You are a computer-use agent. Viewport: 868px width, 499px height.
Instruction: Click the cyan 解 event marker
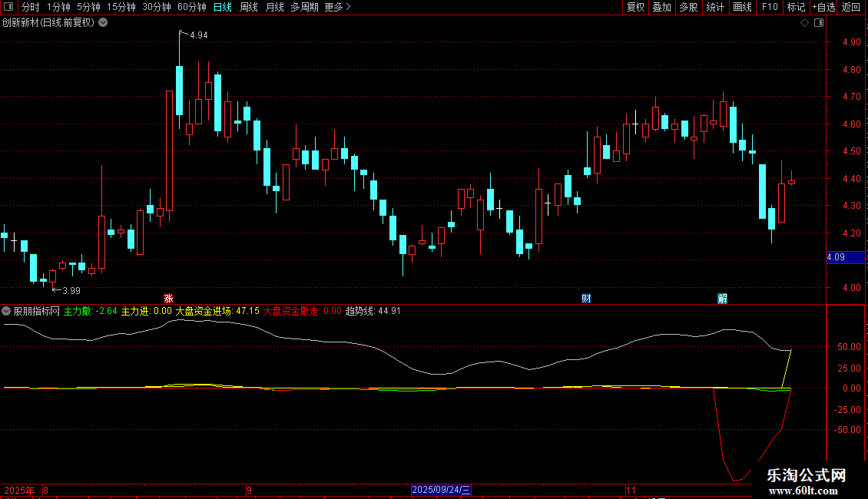coord(722,298)
